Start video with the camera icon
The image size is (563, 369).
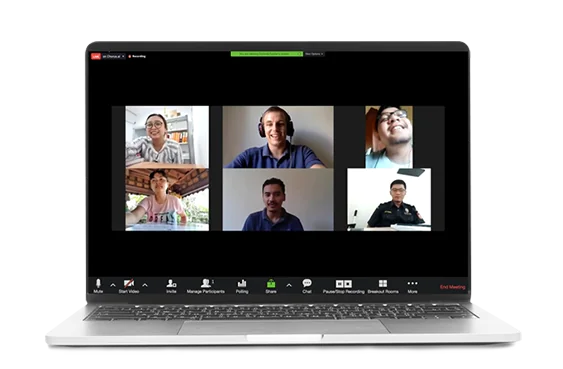click(129, 286)
